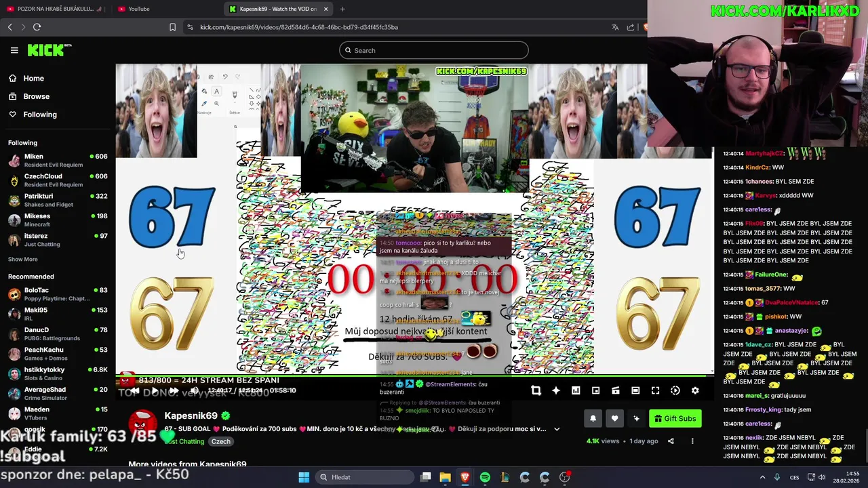Click the Czech language tag
This screenshot has width=868, height=488.
[x=221, y=441]
